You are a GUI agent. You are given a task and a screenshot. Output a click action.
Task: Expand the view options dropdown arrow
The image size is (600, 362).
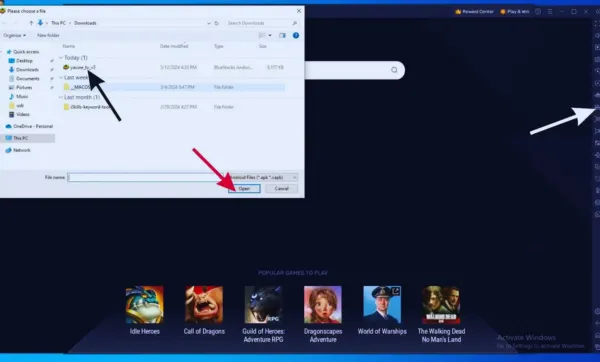pyautogui.click(x=270, y=35)
